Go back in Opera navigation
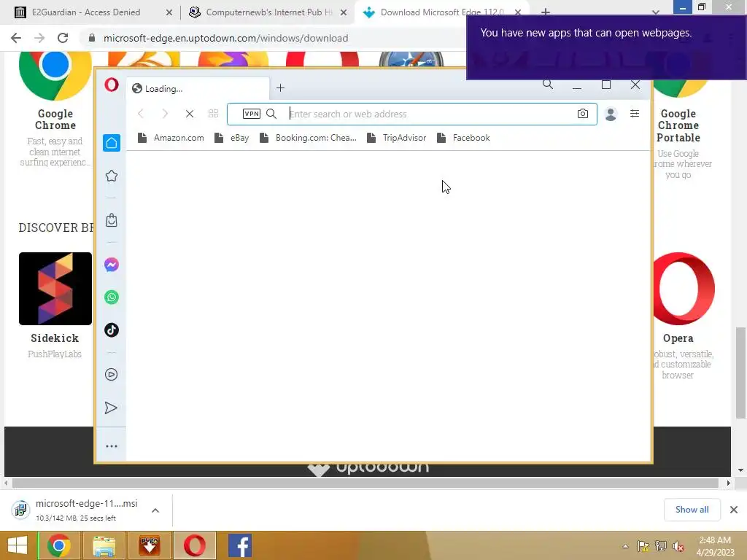 pyautogui.click(x=141, y=113)
